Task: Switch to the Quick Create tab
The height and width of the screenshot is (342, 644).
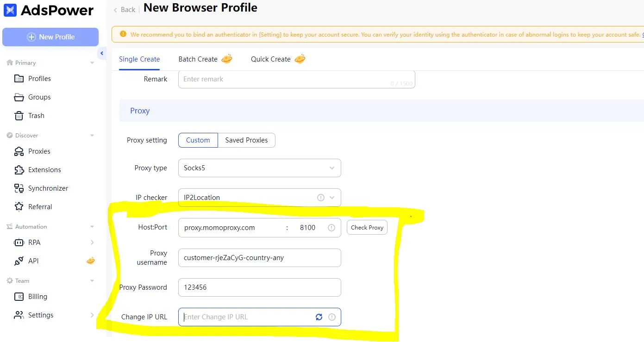Action: [270, 59]
